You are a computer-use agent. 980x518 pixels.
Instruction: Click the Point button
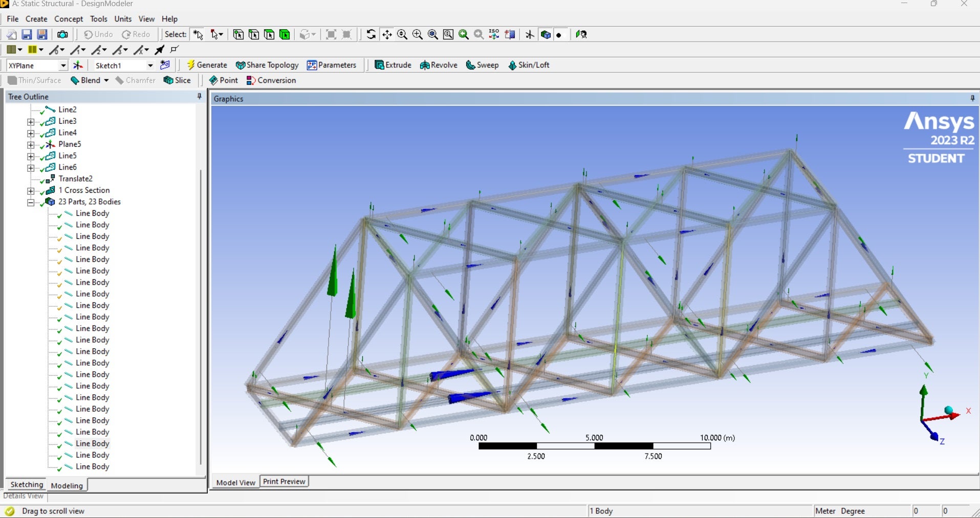click(x=224, y=80)
